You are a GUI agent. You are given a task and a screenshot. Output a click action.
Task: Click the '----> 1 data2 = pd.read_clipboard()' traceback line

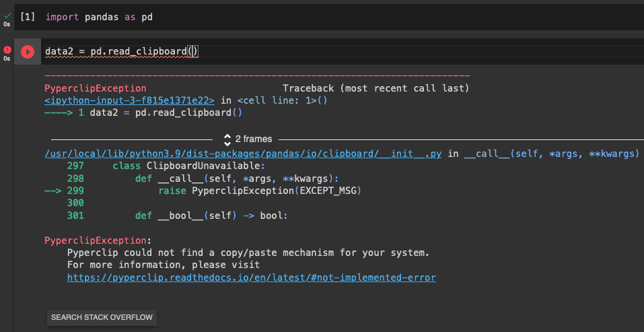pyautogui.click(x=143, y=112)
